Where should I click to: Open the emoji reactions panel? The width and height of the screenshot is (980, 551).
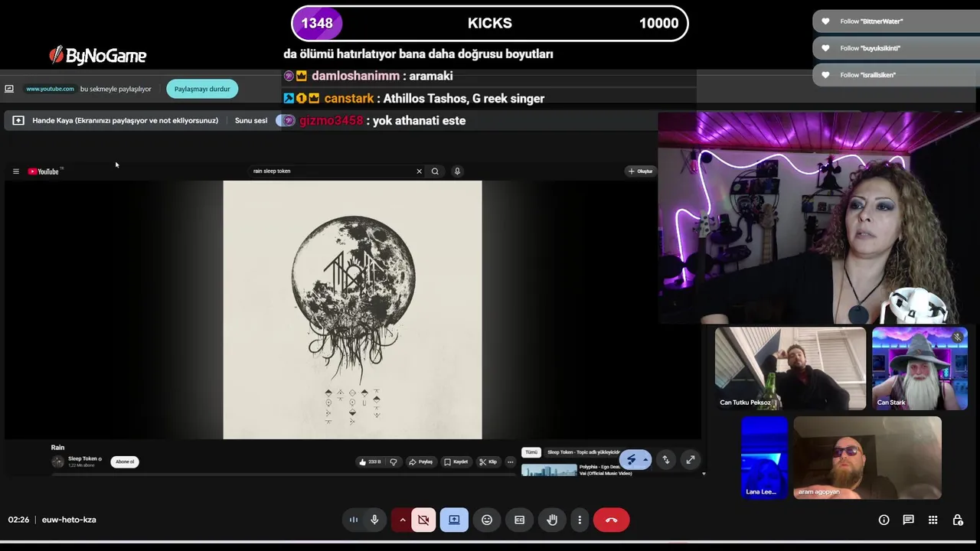(487, 520)
